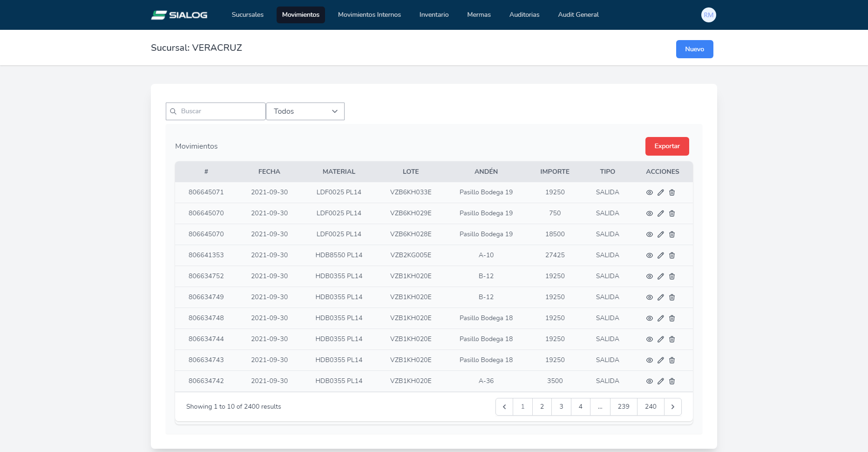Viewport: 868px width, 452px height.
Task: Edit movement 806634752
Action: 661,276
